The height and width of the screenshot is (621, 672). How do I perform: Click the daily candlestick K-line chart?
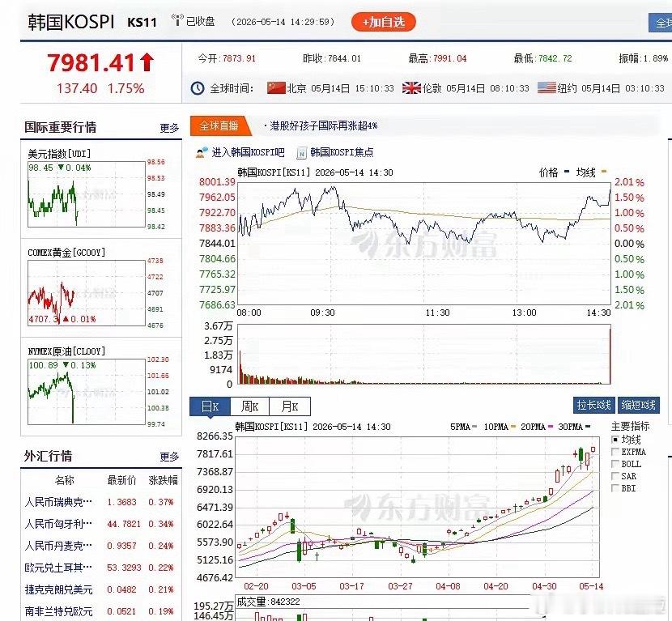click(x=418, y=507)
